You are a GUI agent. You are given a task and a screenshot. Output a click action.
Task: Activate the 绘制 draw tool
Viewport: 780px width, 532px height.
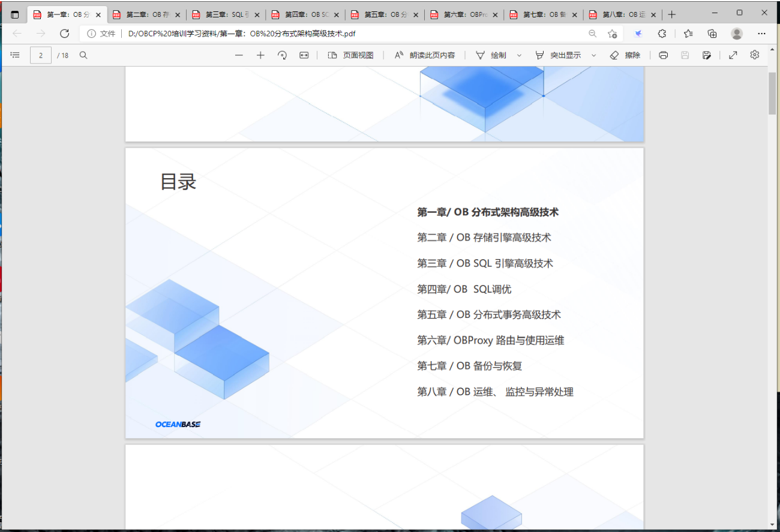coord(491,55)
